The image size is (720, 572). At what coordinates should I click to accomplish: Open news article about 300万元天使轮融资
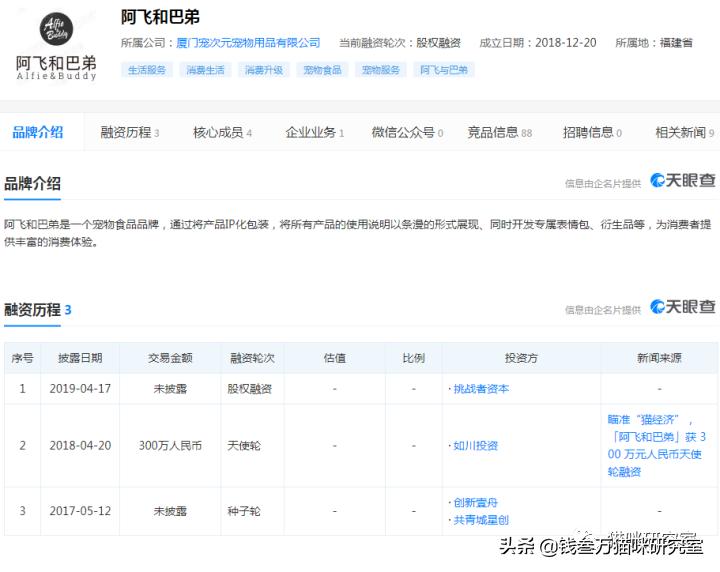pos(657,445)
